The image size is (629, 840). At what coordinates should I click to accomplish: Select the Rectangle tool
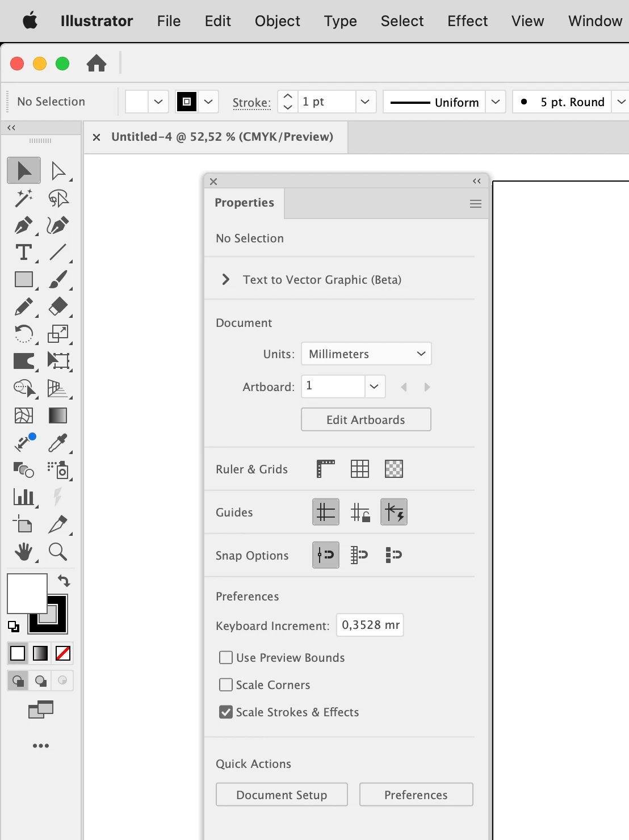click(x=24, y=279)
